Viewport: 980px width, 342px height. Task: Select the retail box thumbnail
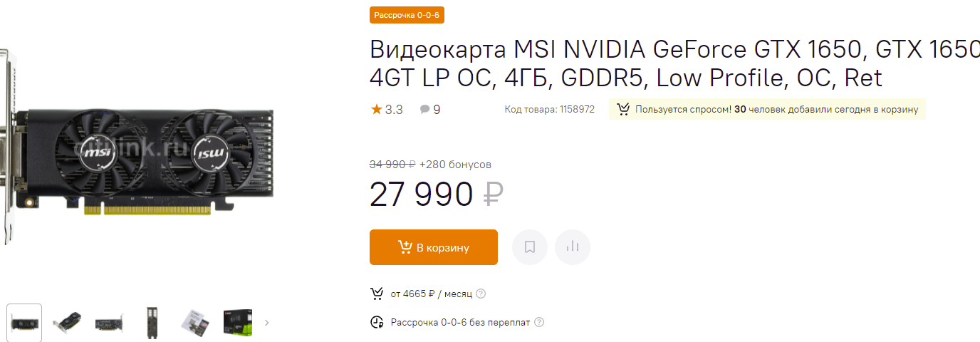coord(236,323)
